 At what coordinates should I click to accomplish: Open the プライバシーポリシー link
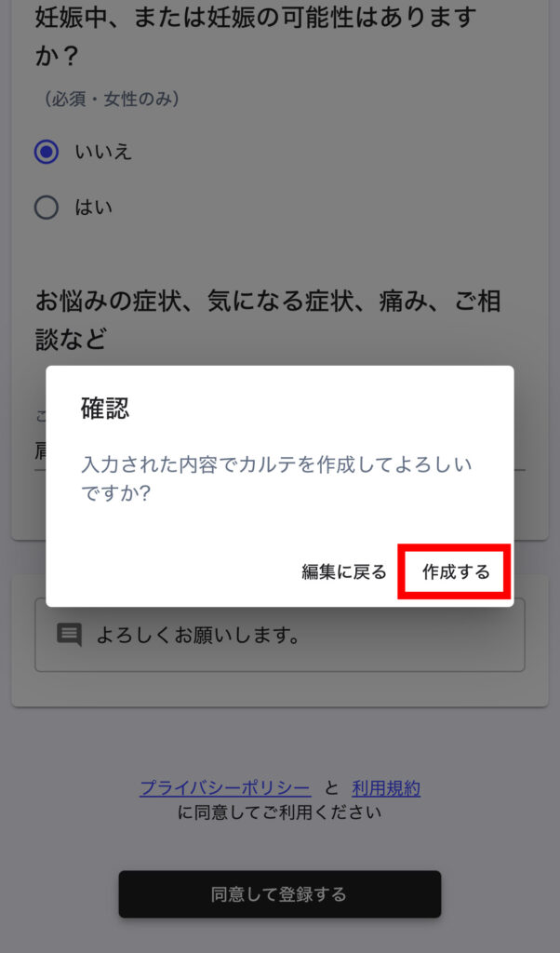point(225,788)
